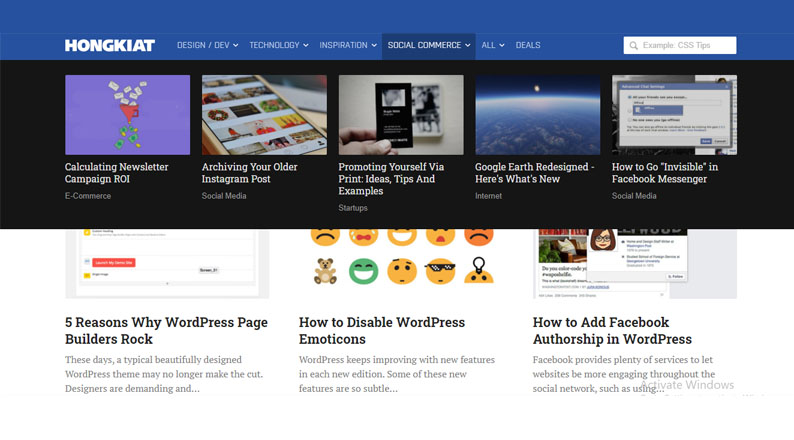Read 'Archiving Your Older Instagram Post' article
This screenshot has height=440, width=794.
click(250, 173)
